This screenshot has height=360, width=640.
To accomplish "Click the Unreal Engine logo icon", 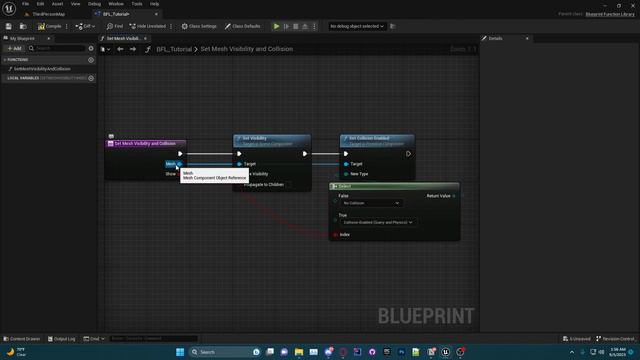I will [9, 8].
